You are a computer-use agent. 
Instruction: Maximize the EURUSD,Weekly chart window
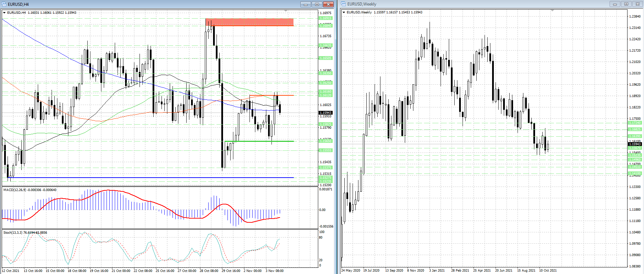tap(626, 4)
